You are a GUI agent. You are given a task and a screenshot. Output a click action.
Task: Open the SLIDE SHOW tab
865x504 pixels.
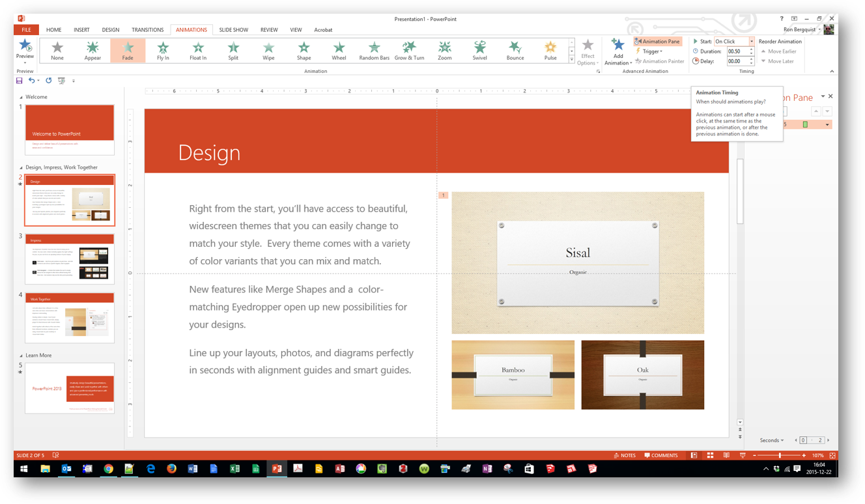pos(233,30)
